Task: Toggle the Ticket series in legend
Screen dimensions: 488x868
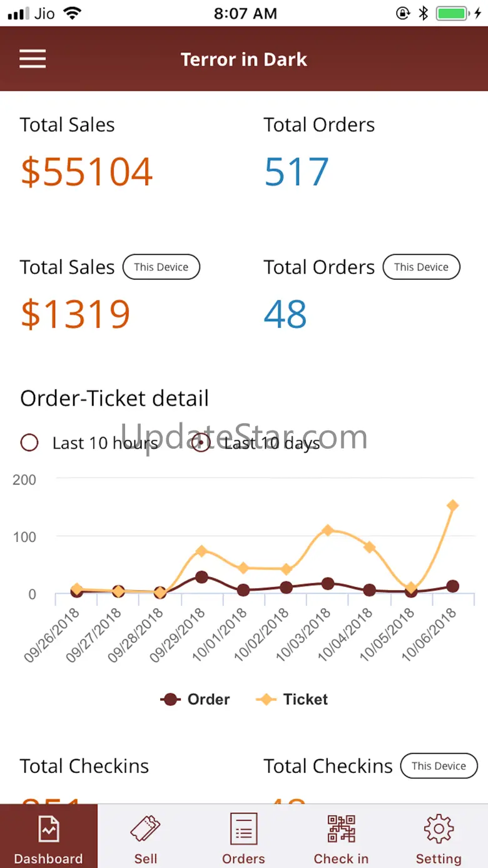Action: [x=292, y=699]
